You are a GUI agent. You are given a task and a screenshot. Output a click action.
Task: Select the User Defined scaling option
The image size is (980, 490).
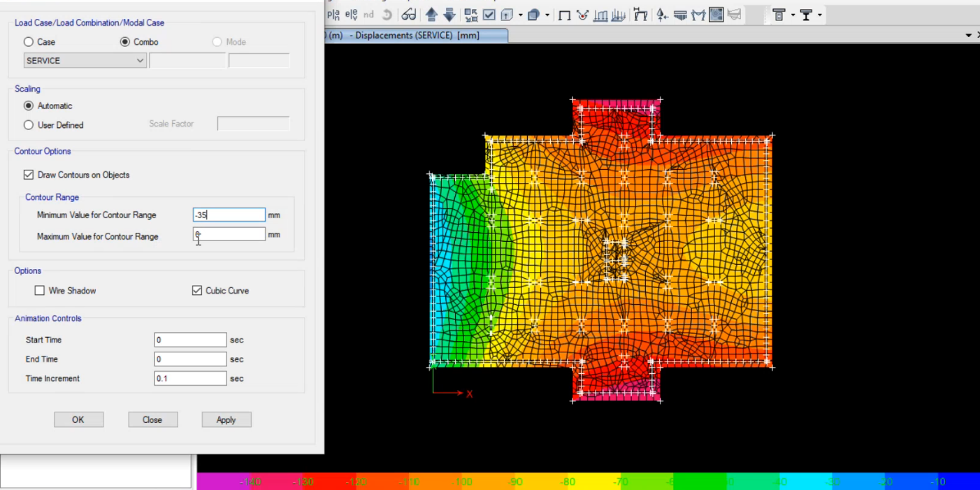pos(29,125)
